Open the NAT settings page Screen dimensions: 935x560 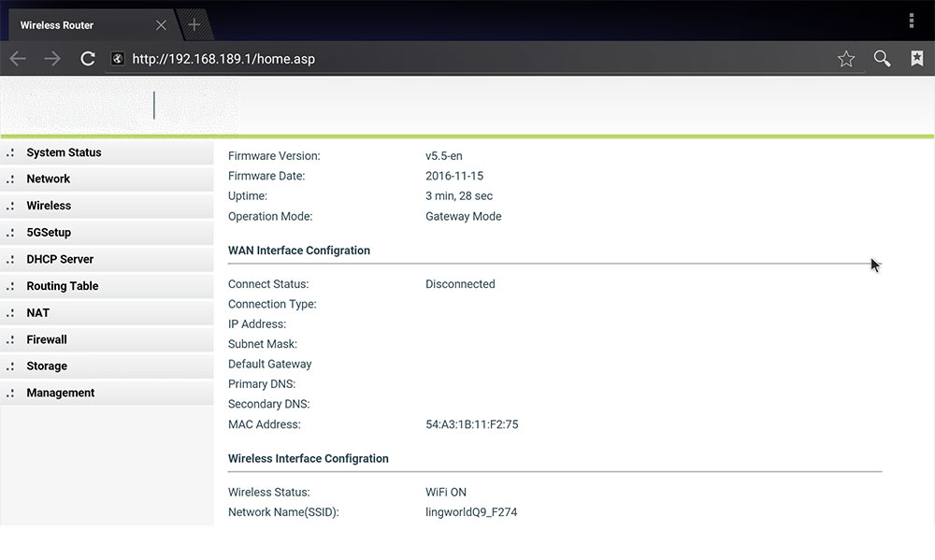tap(38, 313)
